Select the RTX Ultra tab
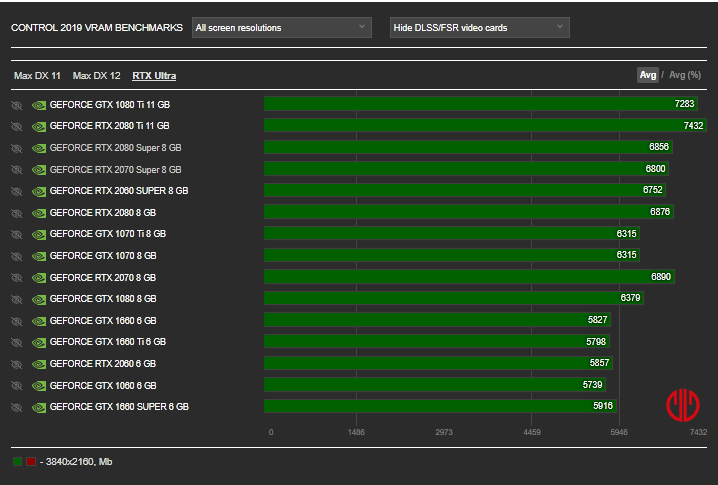This screenshot has width=718, height=485. click(x=154, y=76)
